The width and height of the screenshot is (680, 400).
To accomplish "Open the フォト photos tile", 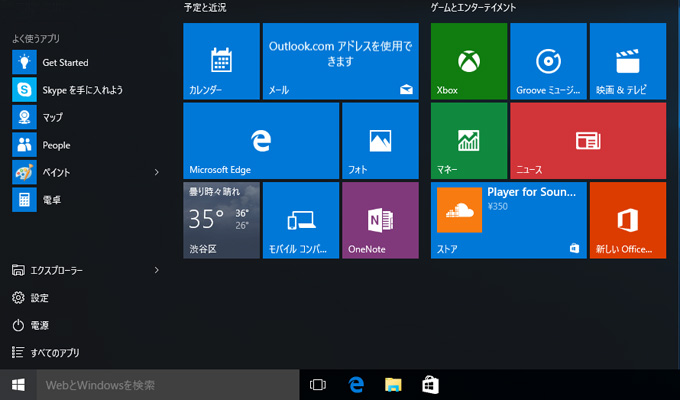I will pos(380,141).
